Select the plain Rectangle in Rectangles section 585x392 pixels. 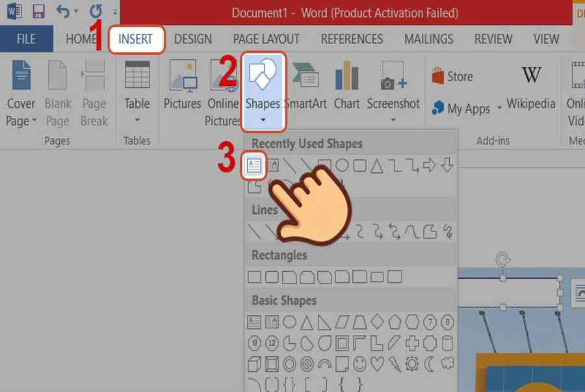pyautogui.click(x=254, y=277)
